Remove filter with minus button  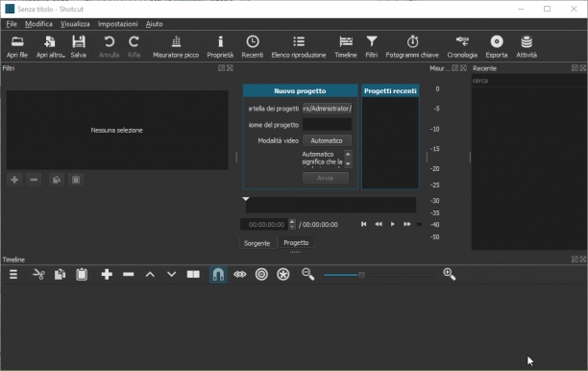[x=34, y=180]
